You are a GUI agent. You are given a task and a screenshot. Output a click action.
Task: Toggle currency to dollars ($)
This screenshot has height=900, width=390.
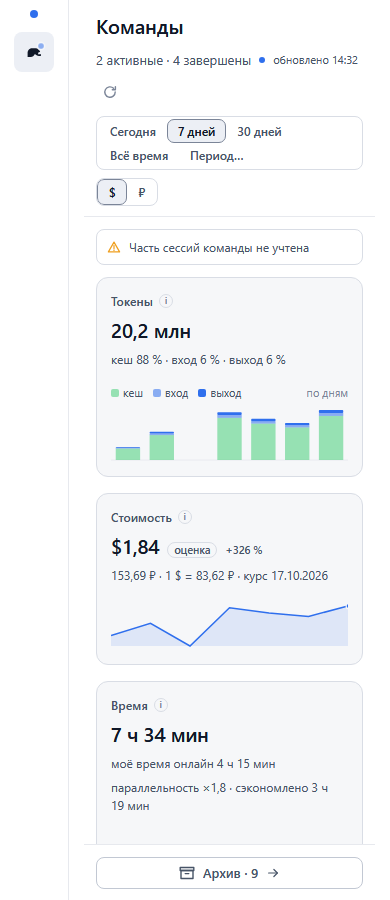tap(112, 193)
